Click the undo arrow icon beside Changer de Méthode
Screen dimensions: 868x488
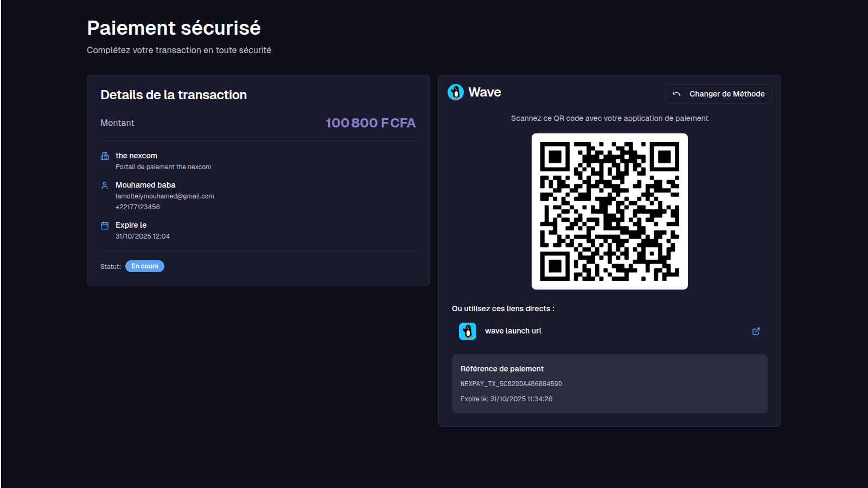(676, 94)
